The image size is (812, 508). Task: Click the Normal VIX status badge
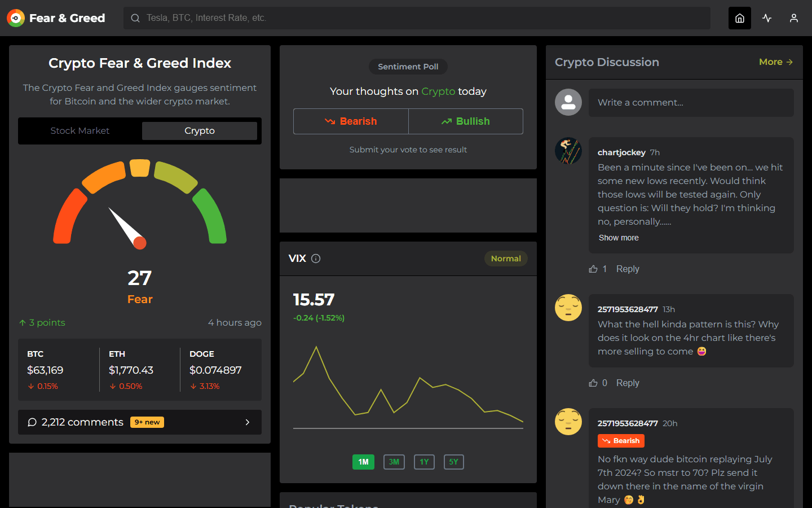coord(506,259)
